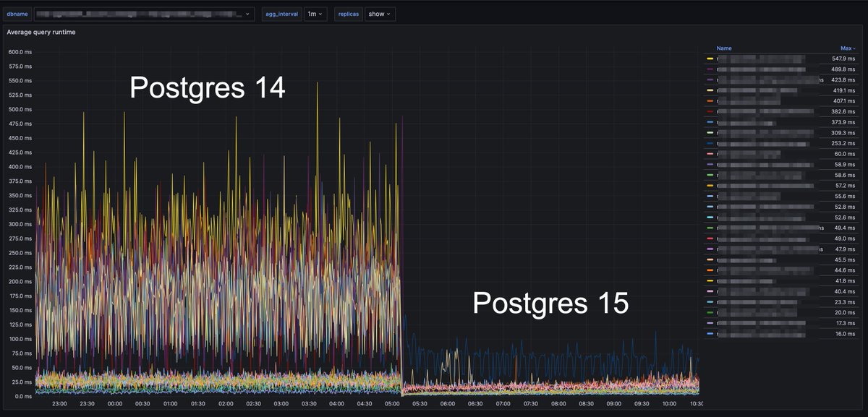Select the 20.0 ms legend value
The height and width of the screenshot is (417, 868).
pos(846,313)
